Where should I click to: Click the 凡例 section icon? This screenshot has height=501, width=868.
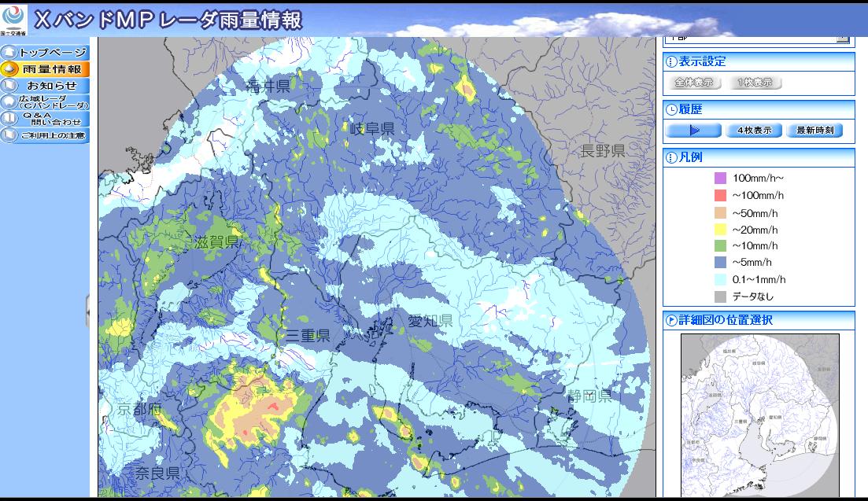pyautogui.click(x=671, y=157)
